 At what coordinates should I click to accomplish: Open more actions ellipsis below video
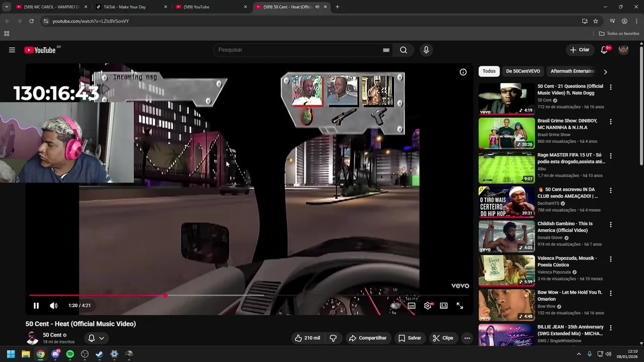(467, 338)
